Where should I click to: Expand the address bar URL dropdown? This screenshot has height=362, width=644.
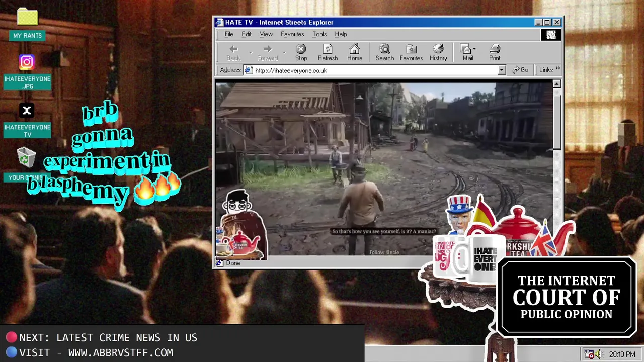point(502,70)
